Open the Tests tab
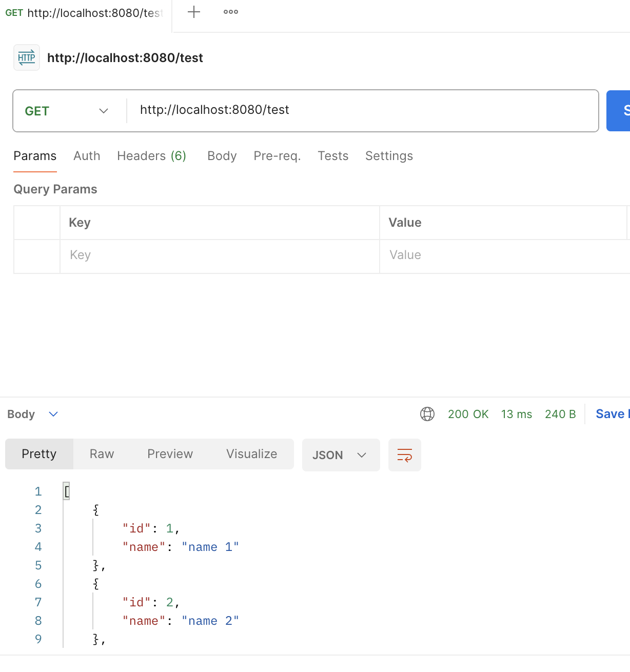This screenshot has width=630, height=672. 333,156
